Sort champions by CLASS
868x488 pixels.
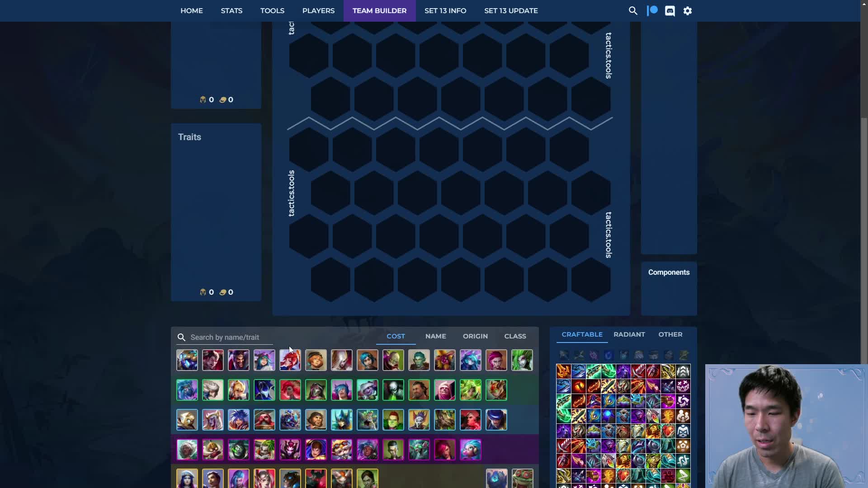(x=515, y=336)
